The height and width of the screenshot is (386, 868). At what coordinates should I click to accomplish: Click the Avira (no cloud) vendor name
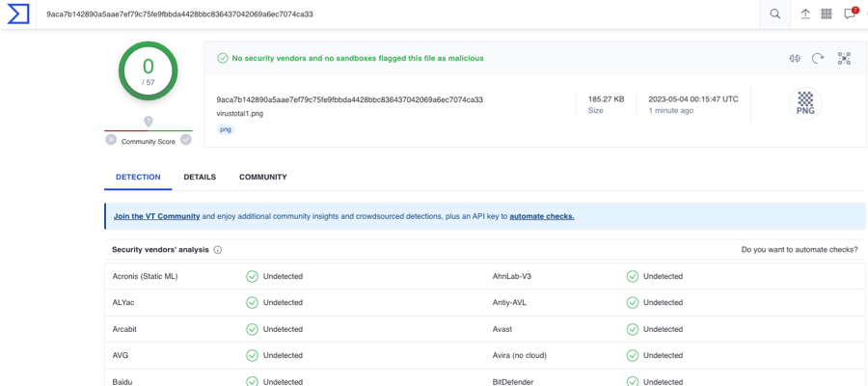coord(520,355)
